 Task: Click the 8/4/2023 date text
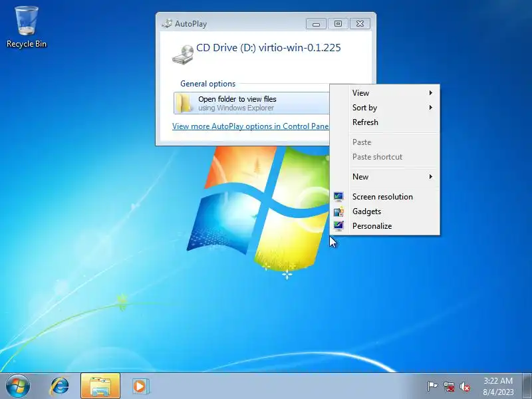point(498,392)
